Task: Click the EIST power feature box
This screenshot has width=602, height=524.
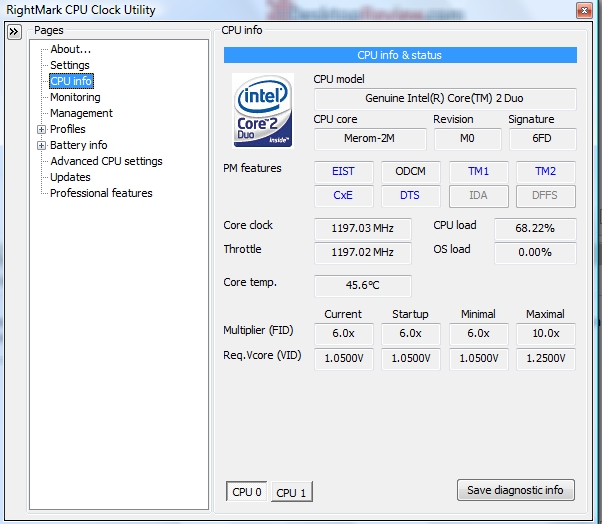Action: [344, 171]
